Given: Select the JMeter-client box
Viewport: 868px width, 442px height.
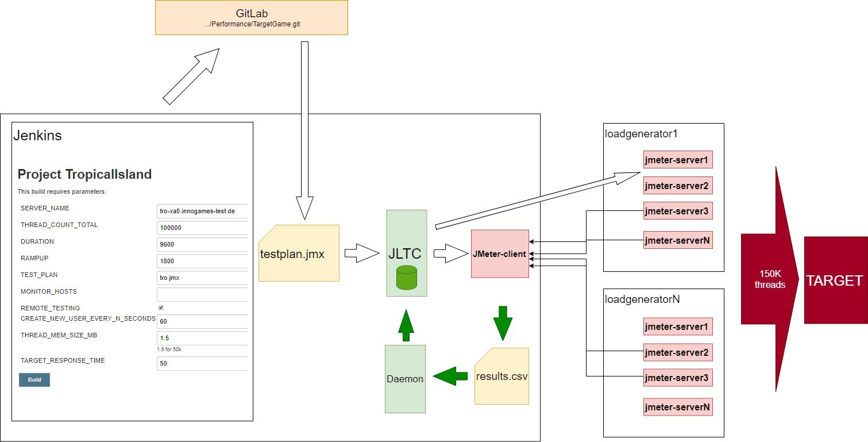Looking at the screenshot, I should point(500,254).
